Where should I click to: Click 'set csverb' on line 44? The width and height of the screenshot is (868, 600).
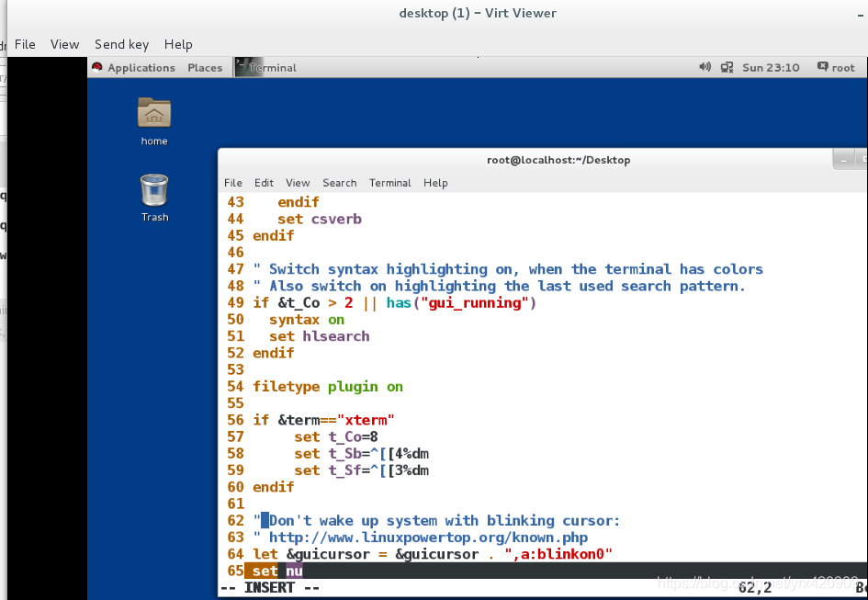point(320,219)
